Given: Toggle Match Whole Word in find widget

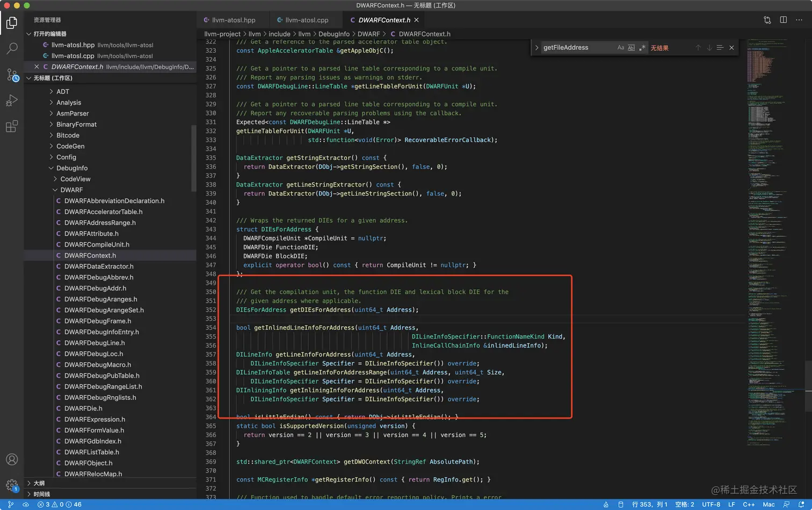Looking at the screenshot, I should coord(631,48).
